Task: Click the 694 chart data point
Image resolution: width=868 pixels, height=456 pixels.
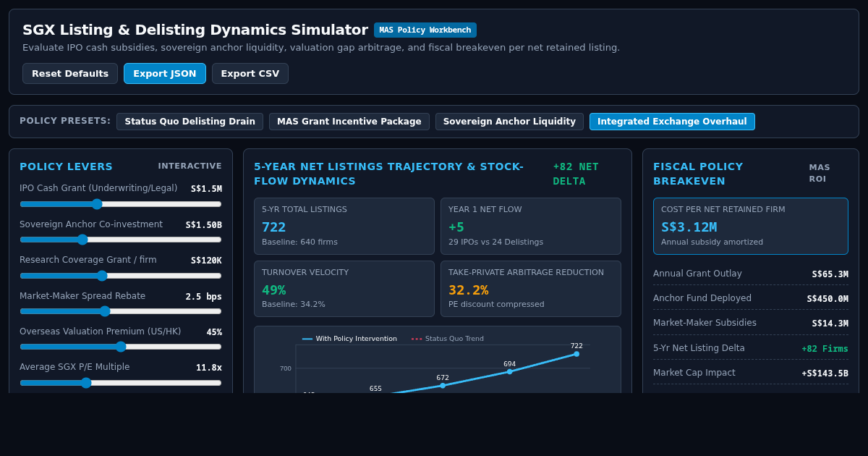Action: pyautogui.click(x=509, y=371)
